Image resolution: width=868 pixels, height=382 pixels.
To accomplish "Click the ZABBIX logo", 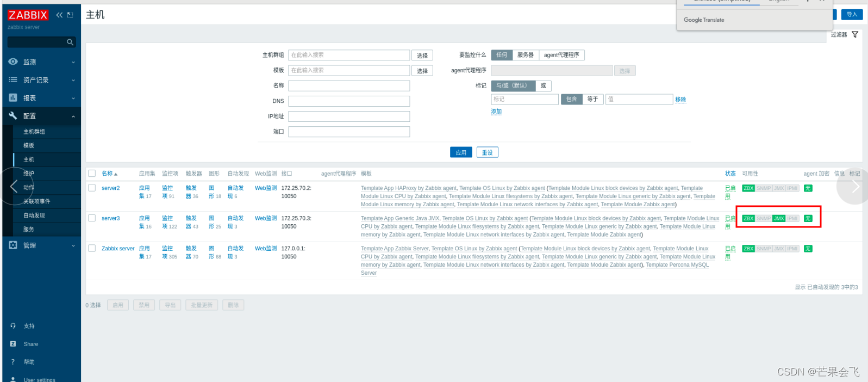I will click(28, 15).
